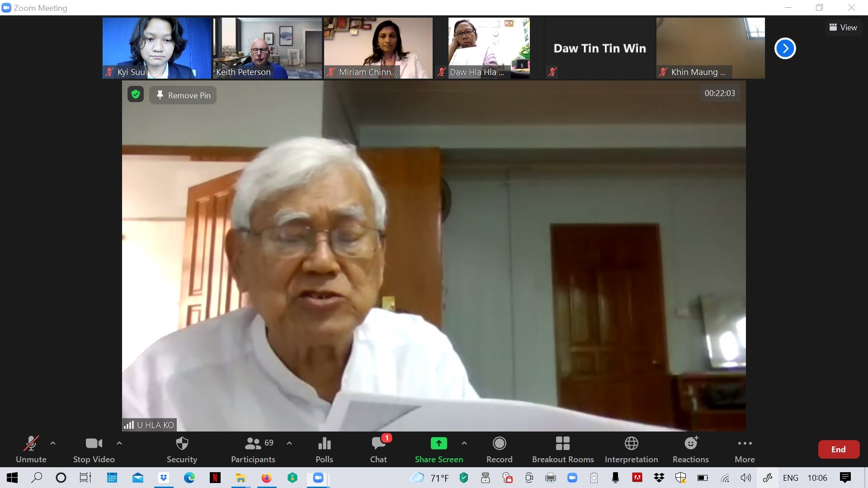Open microphone indicator in system tray
868x488 pixels.
pyautogui.click(x=615, y=478)
